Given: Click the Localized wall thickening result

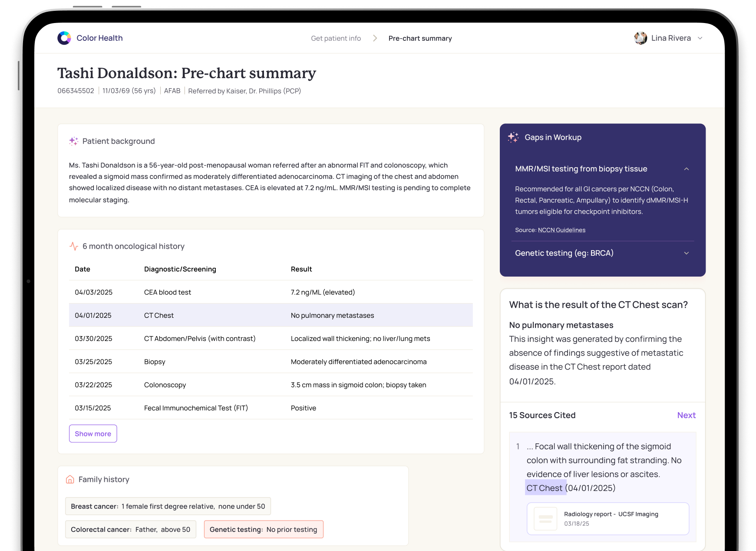Looking at the screenshot, I should (360, 338).
